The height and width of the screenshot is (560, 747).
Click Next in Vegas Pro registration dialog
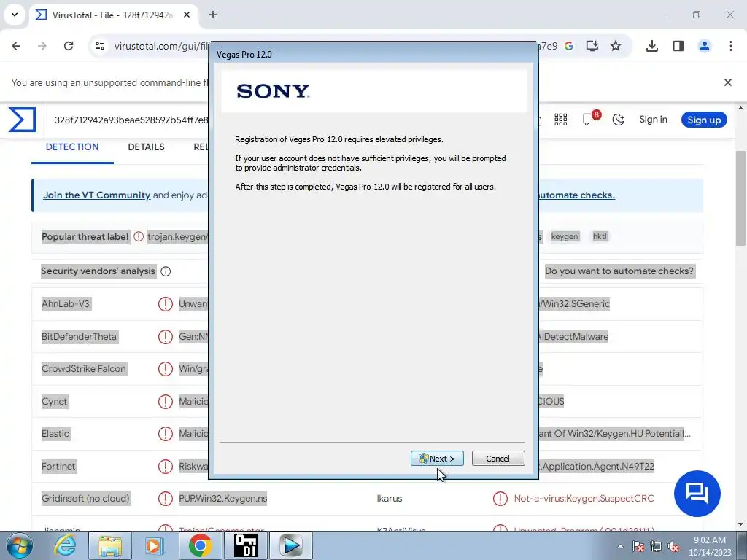[x=437, y=458]
